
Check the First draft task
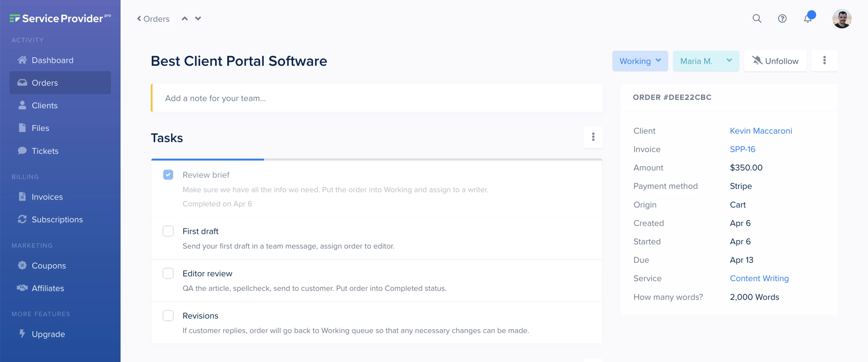click(x=168, y=231)
